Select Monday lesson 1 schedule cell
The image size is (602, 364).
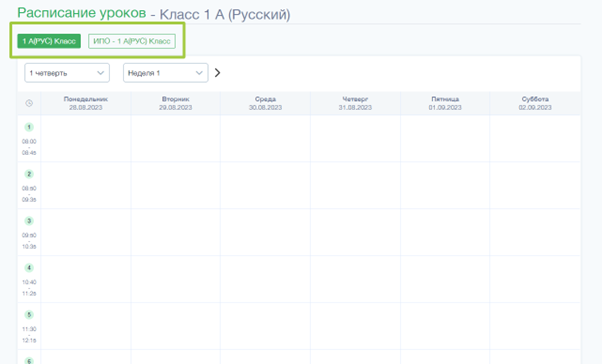(86, 139)
